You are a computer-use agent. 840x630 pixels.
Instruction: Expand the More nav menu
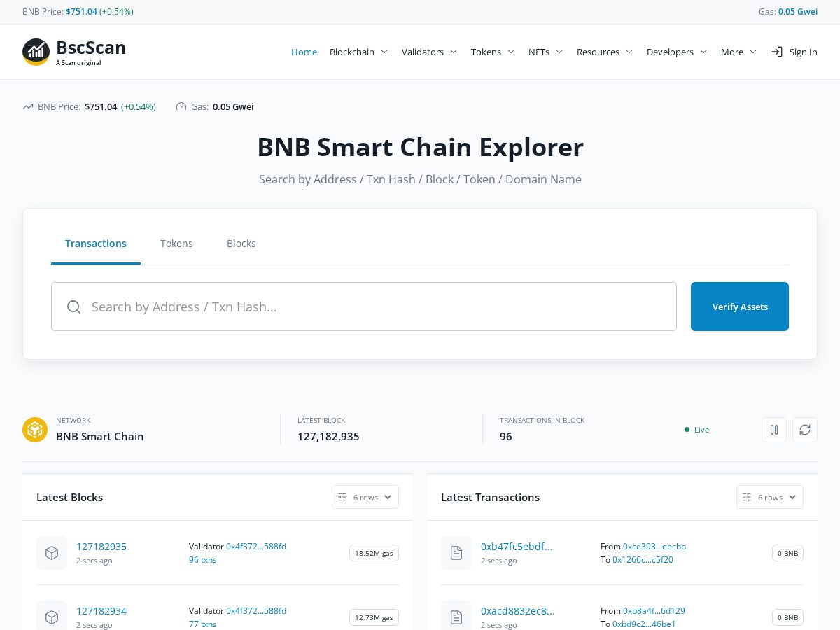(x=738, y=52)
